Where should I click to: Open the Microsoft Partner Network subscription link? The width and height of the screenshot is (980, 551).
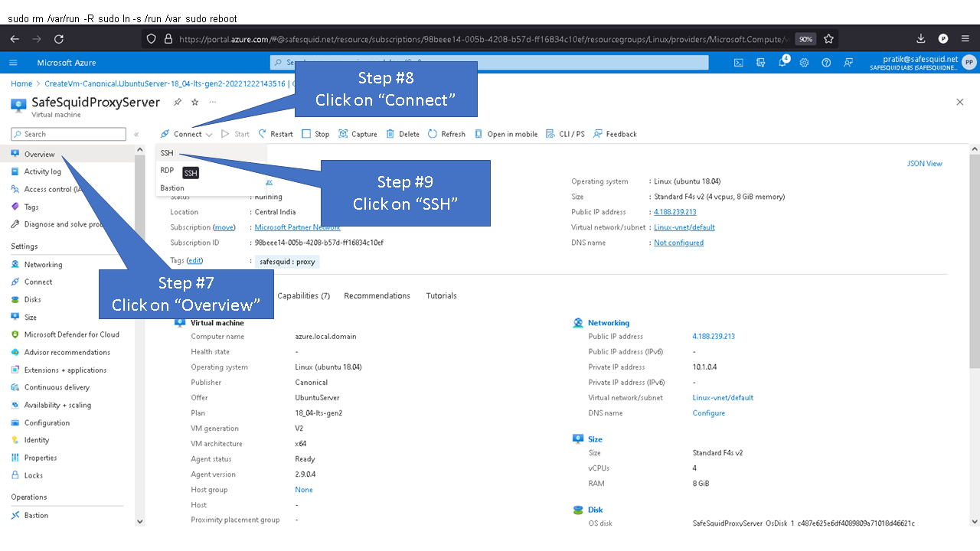(297, 227)
